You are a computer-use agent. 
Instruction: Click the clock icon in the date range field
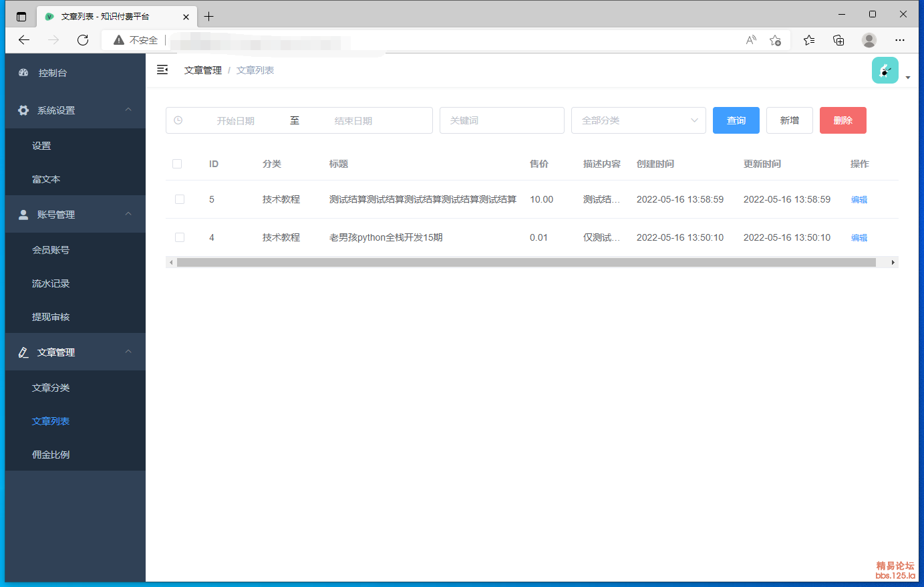pyautogui.click(x=177, y=120)
